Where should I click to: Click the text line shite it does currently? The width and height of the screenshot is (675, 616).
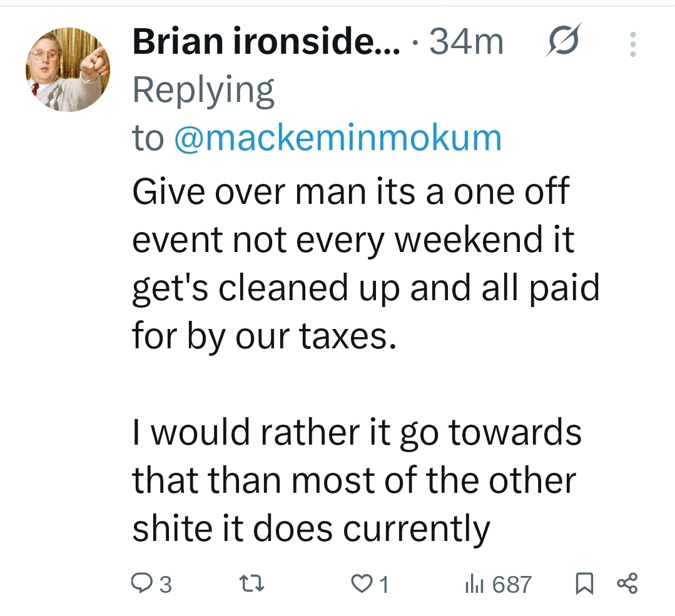[x=312, y=530]
